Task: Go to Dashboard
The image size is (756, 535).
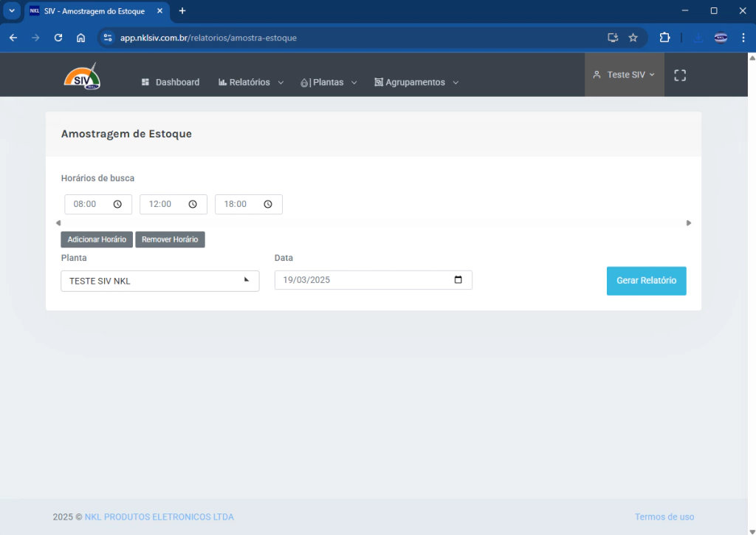Action: click(171, 83)
